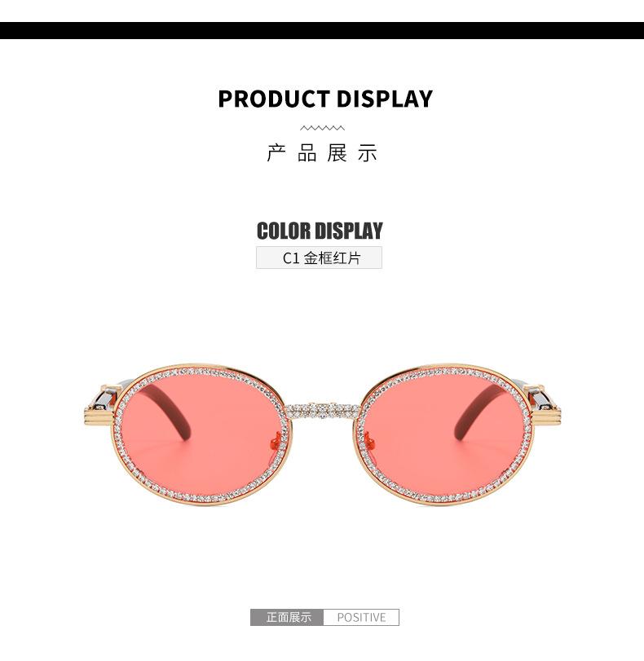Click the PRODUCT DISPLAY heading
This screenshot has width=644, height=661.
[x=325, y=99]
